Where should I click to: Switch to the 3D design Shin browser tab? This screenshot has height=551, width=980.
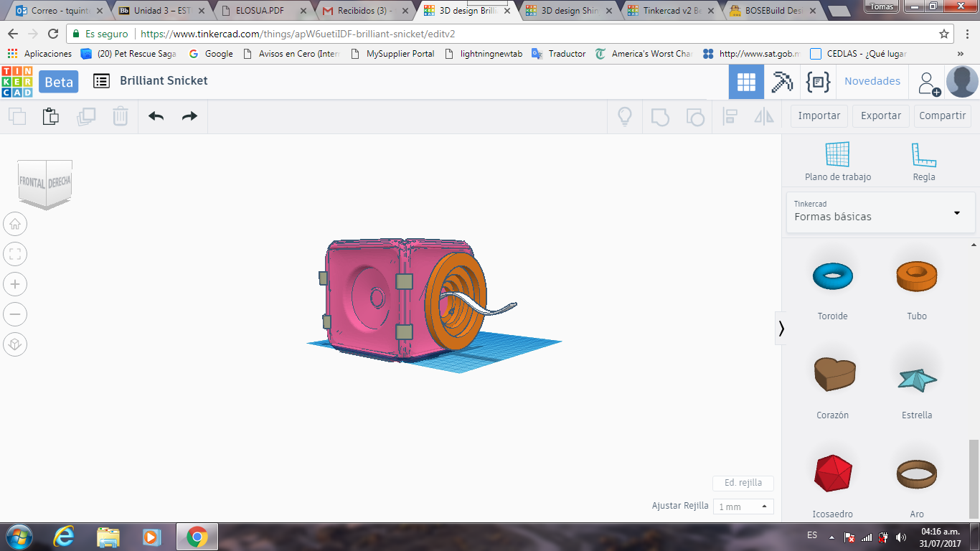tap(568, 11)
